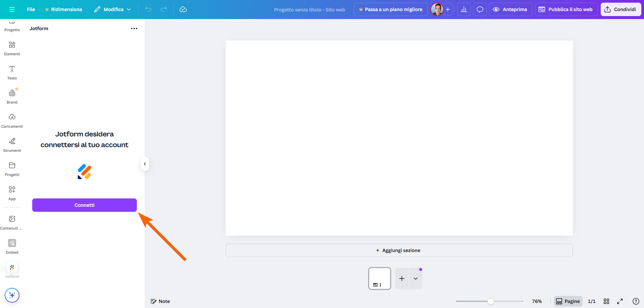The image size is (644, 308).
Task: Expand the add-page options chevron
Action: [416, 279]
